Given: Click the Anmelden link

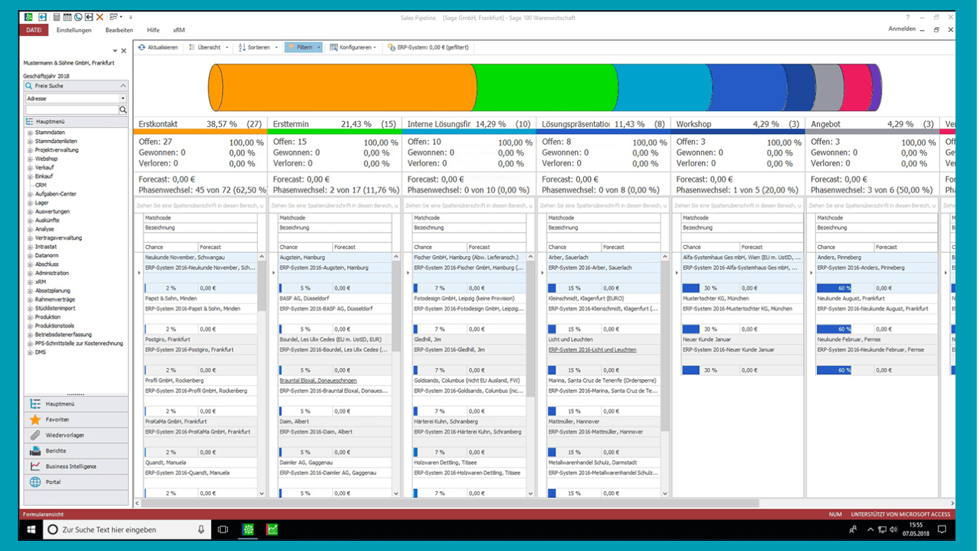Looking at the screenshot, I should [x=901, y=29].
